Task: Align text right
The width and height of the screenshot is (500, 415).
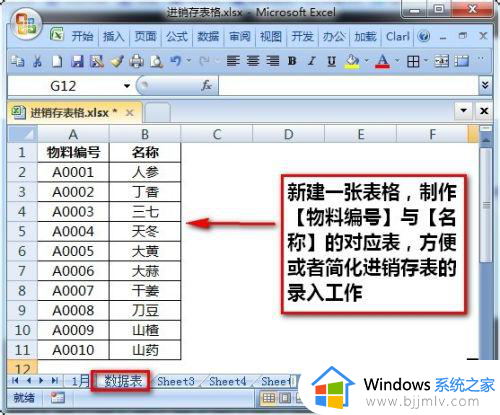Action: [273, 61]
